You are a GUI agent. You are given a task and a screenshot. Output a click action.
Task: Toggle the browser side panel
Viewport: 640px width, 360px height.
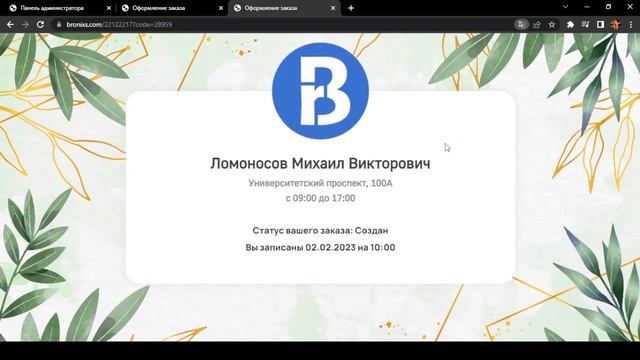(x=600, y=24)
